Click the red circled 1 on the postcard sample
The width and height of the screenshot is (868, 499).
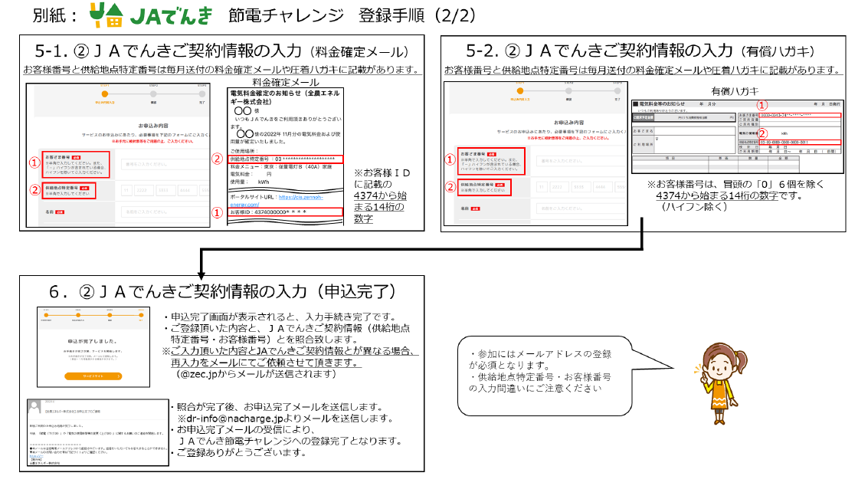click(x=761, y=105)
